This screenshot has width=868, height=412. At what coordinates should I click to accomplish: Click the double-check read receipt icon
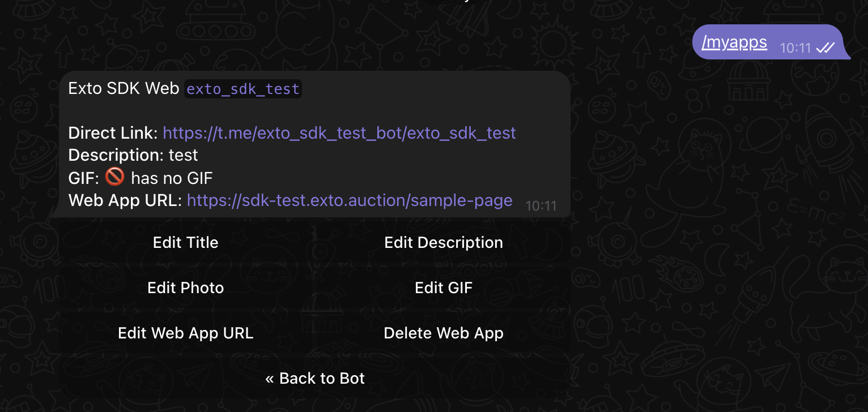[825, 48]
